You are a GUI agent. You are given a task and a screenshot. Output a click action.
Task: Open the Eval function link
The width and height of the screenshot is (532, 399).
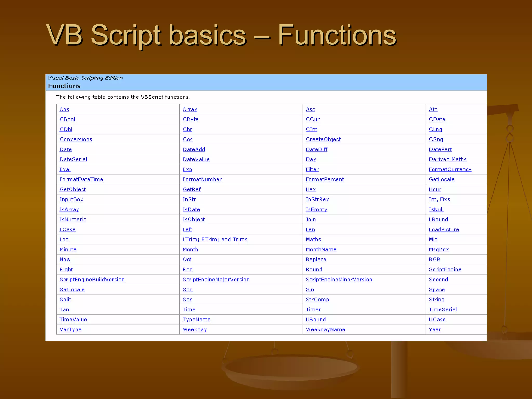click(65, 169)
